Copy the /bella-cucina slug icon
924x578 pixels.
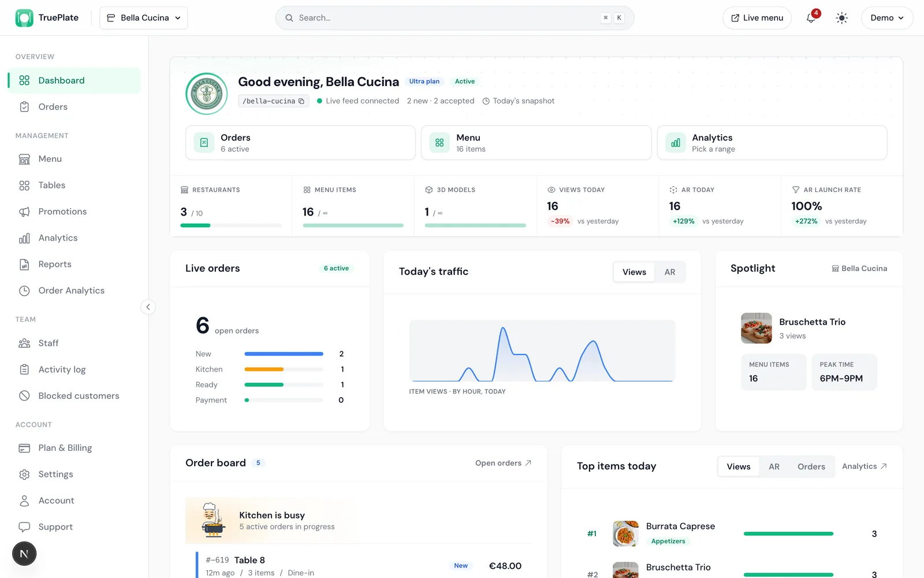click(x=301, y=101)
